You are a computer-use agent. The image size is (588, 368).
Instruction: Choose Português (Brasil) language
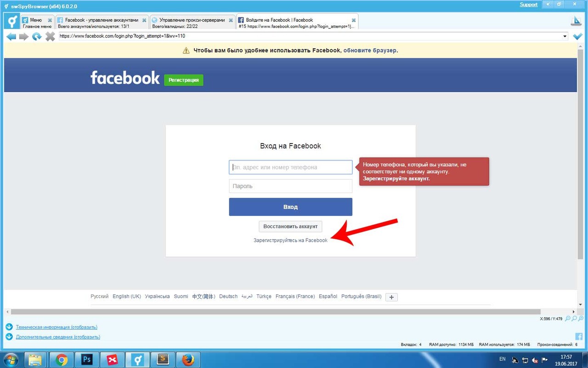[x=362, y=297]
